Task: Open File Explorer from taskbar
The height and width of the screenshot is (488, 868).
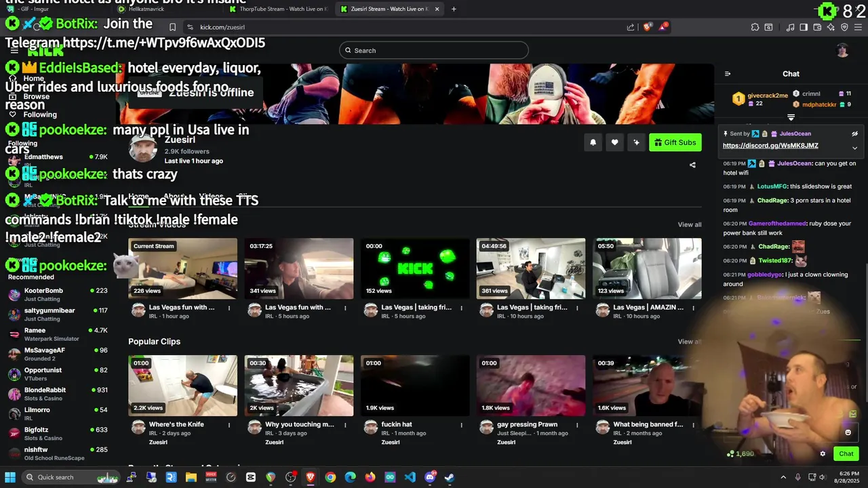Action: coord(191,477)
